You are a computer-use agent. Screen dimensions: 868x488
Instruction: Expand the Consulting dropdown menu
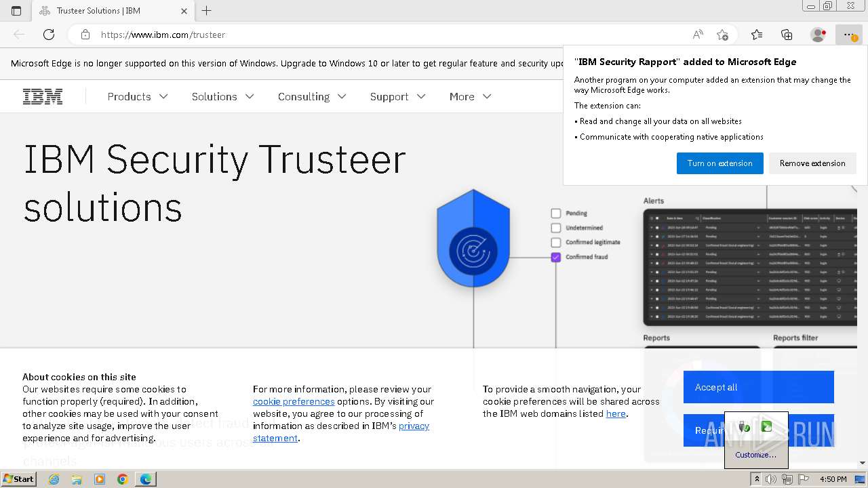pos(312,96)
